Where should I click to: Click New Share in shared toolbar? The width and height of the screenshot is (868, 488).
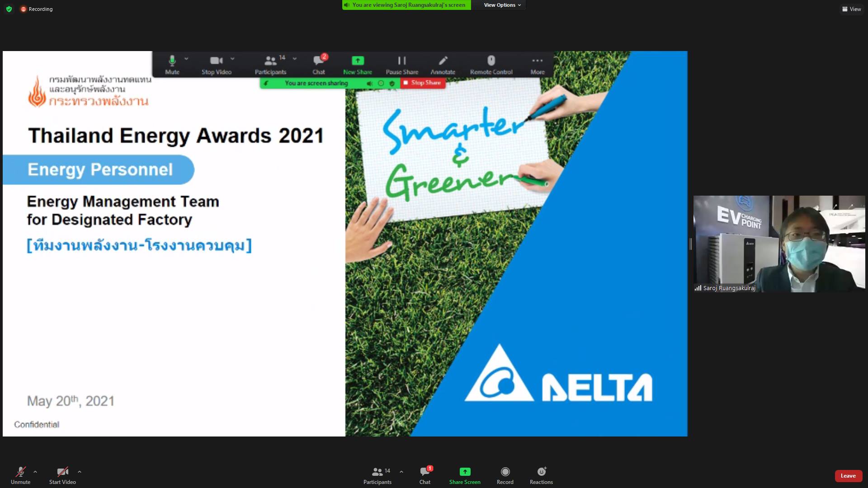click(x=358, y=65)
